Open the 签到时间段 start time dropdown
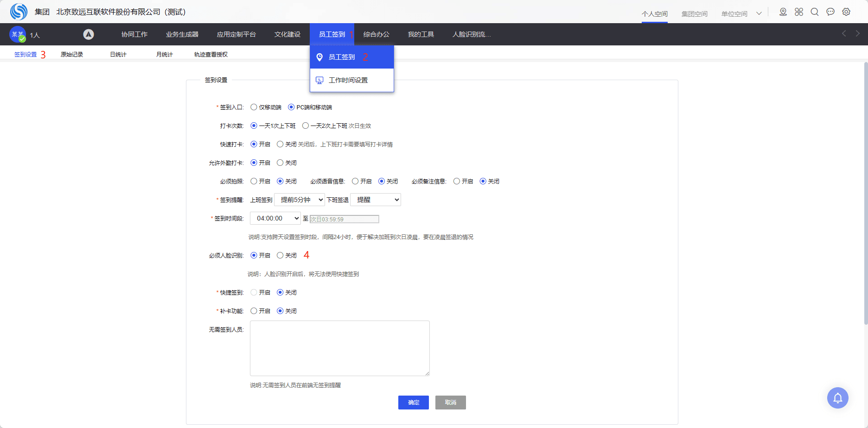 pyautogui.click(x=275, y=218)
